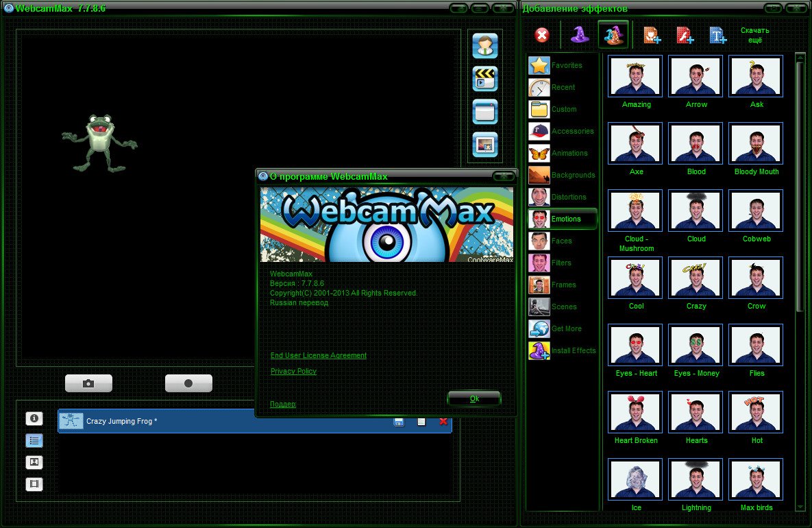
Task: Open the Frames effects category
Action: pyautogui.click(x=563, y=285)
